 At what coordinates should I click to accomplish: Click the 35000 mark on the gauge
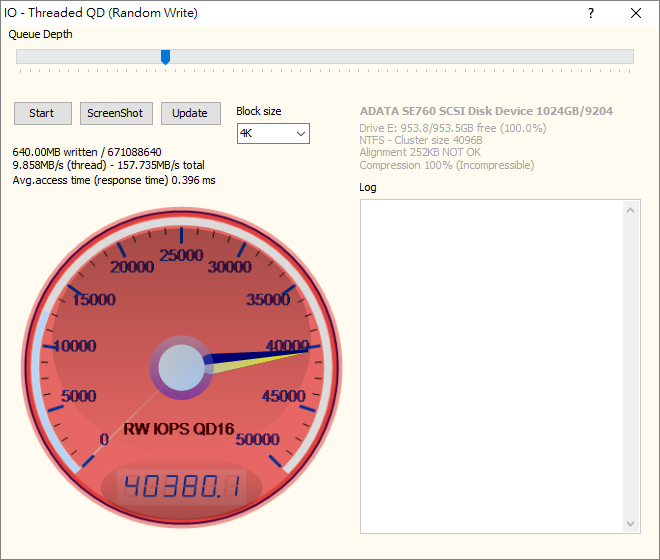[x=268, y=300]
